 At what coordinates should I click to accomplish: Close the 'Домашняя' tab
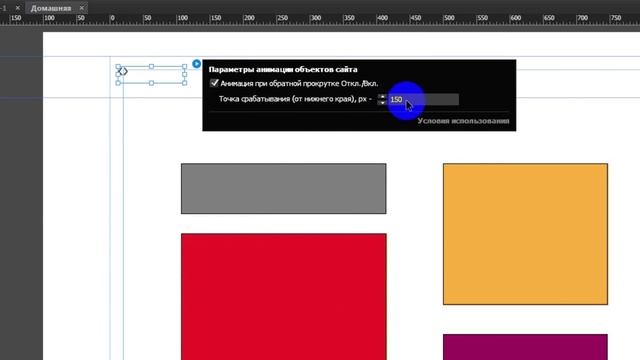coord(82,8)
